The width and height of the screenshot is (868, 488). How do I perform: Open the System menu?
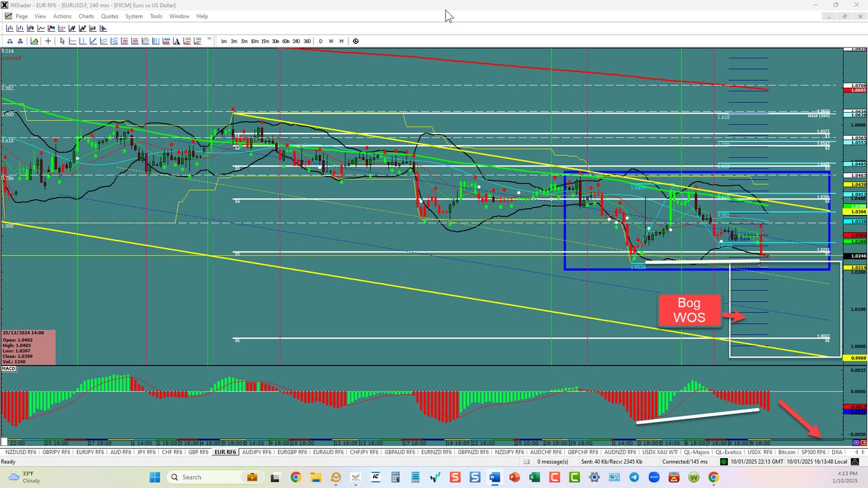click(x=134, y=16)
